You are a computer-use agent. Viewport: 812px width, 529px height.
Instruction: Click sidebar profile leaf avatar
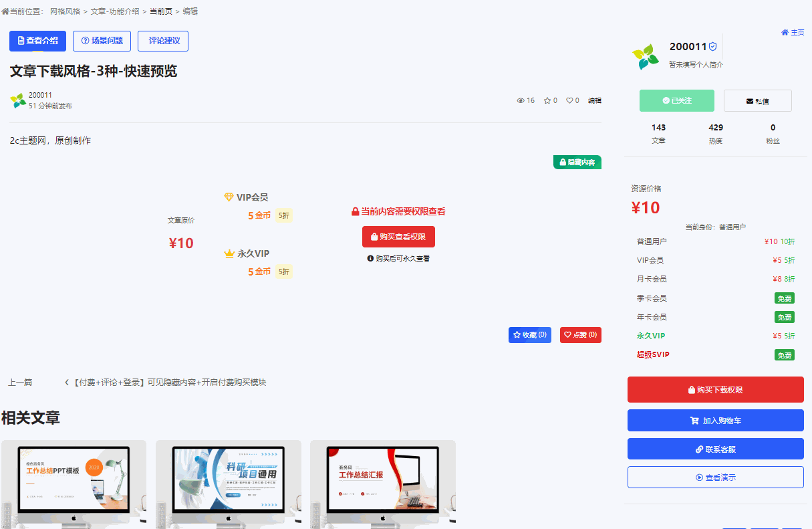pos(646,57)
